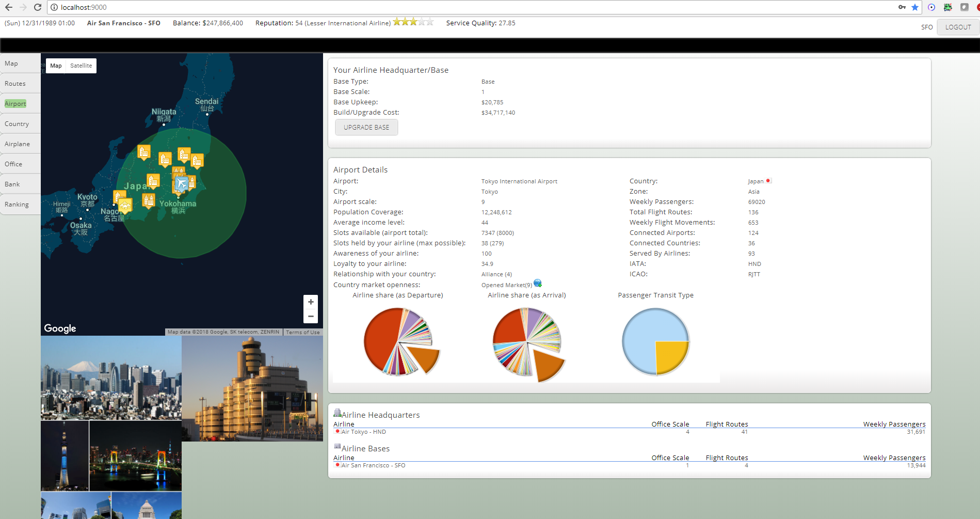Open the Country sidebar tab
The image size is (980, 519).
(x=20, y=124)
